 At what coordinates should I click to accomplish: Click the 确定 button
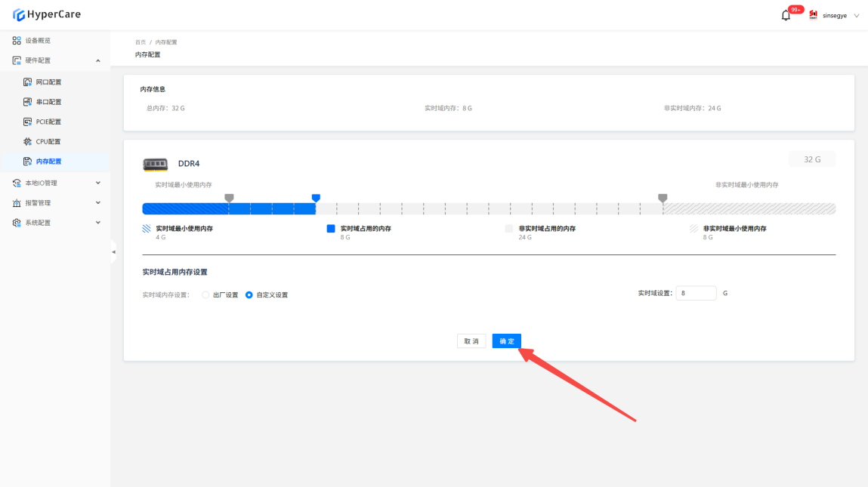coord(506,341)
